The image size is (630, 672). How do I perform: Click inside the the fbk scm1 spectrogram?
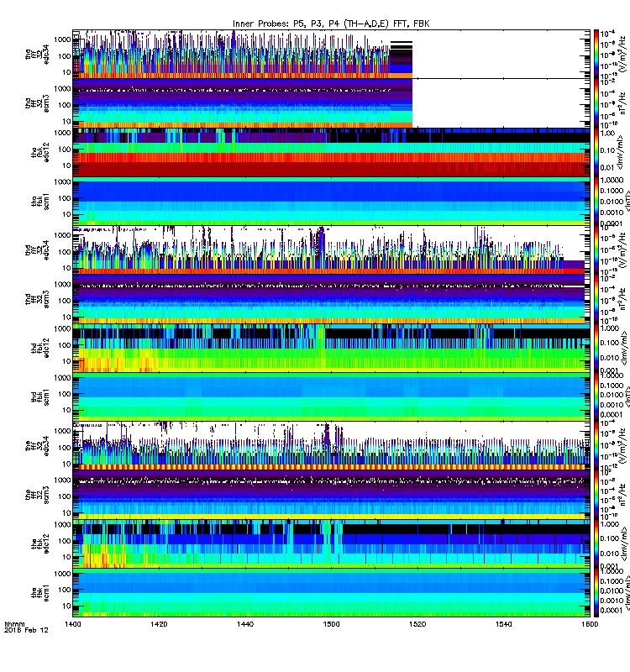[331, 593]
